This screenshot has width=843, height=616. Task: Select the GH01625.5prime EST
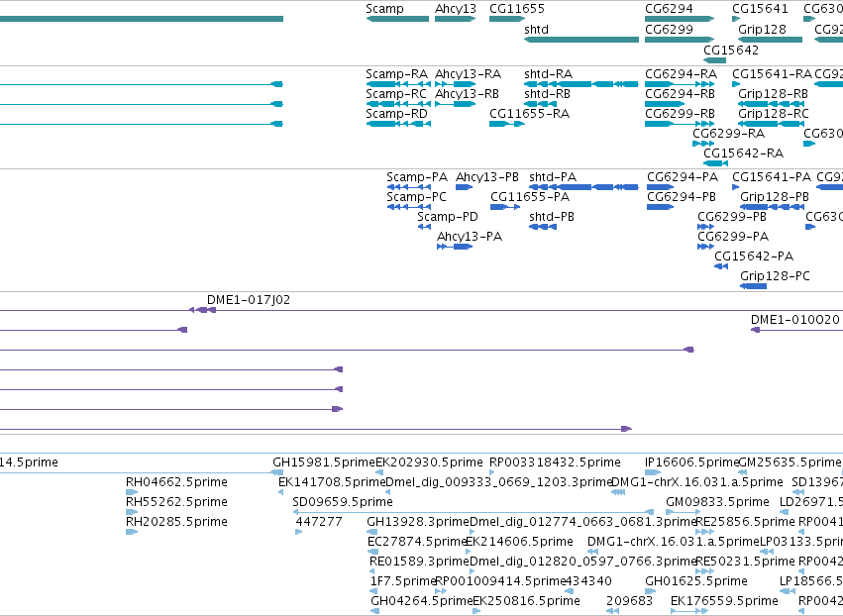click(650, 591)
